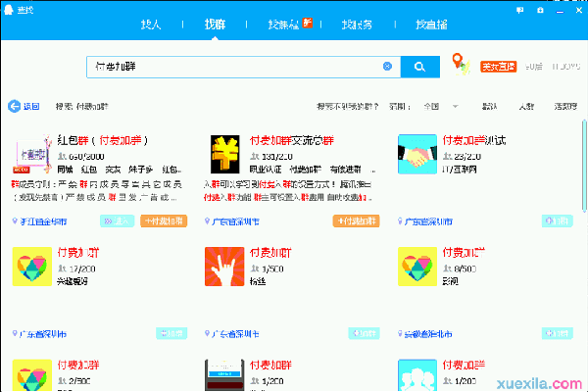Click the 进入 button for 红包群
The image size is (588, 392).
tap(117, 220)
